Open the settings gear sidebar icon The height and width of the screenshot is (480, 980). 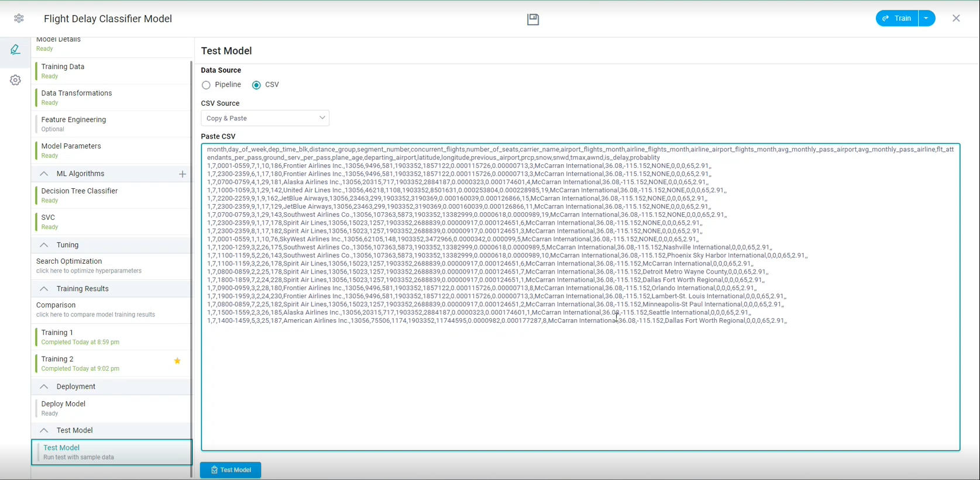point(15,80)
